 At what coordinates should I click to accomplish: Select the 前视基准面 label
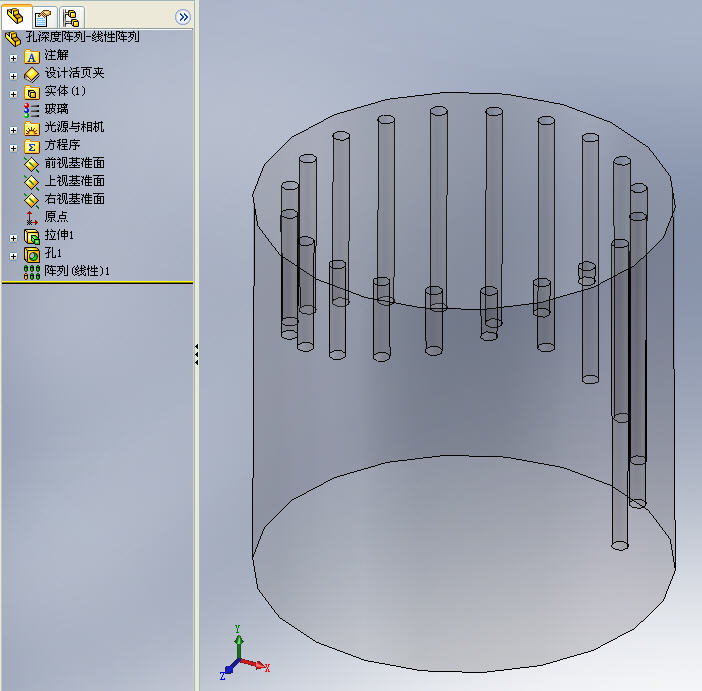[74, 163]
